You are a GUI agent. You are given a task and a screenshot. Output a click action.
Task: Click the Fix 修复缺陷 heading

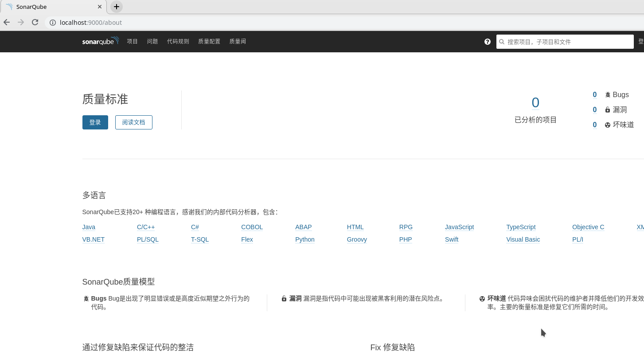coord(393,347)
